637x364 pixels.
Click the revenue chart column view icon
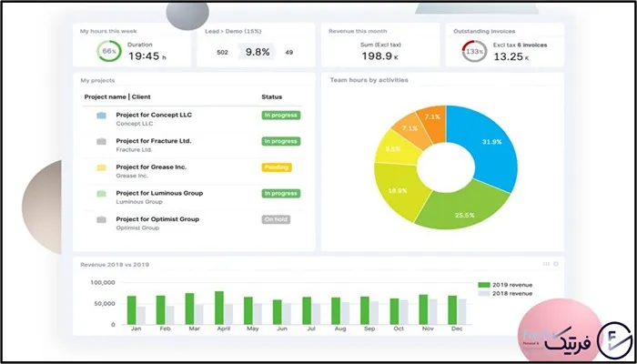[x=546, y=264]
